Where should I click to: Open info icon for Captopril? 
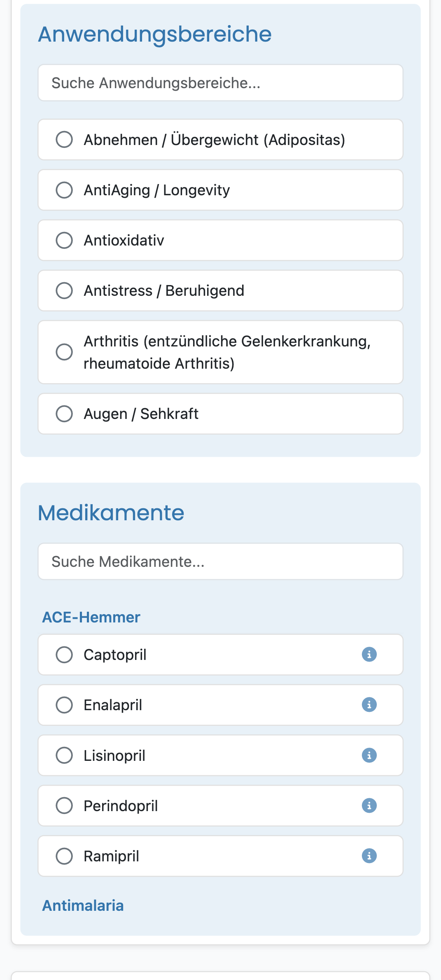(369, 654)
